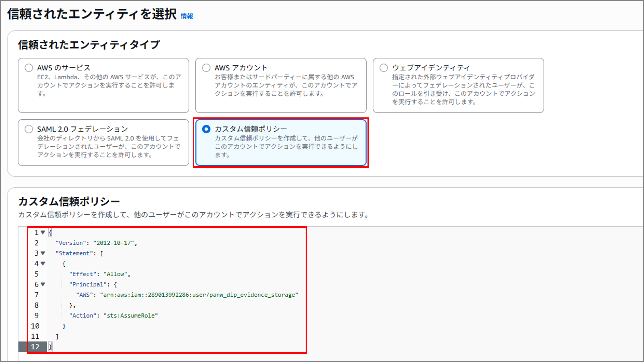
Task: Open the 情報 info link
Action: (x=187, y=16)
